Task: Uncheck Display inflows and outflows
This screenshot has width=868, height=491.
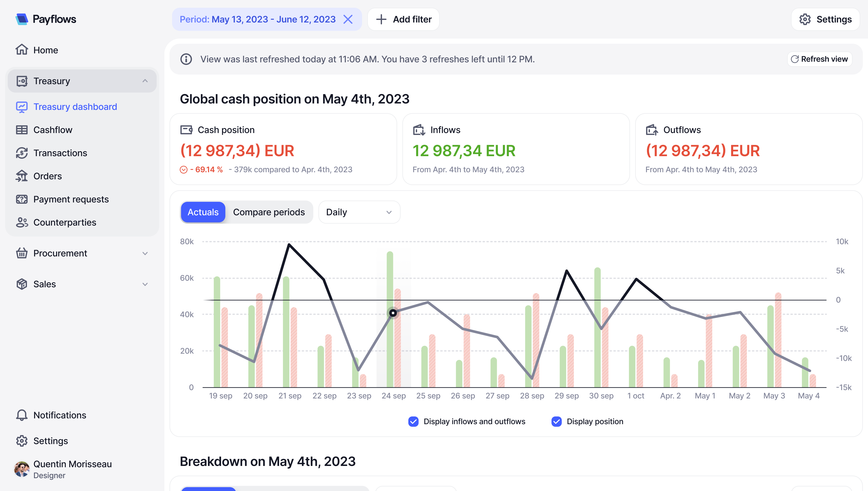Action: [413, 422]
